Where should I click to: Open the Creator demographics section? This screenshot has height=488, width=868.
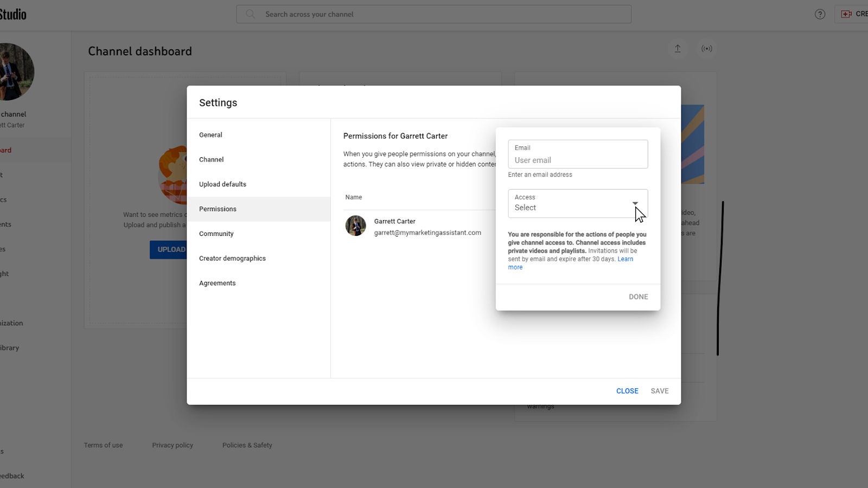(x=232, y=258)
